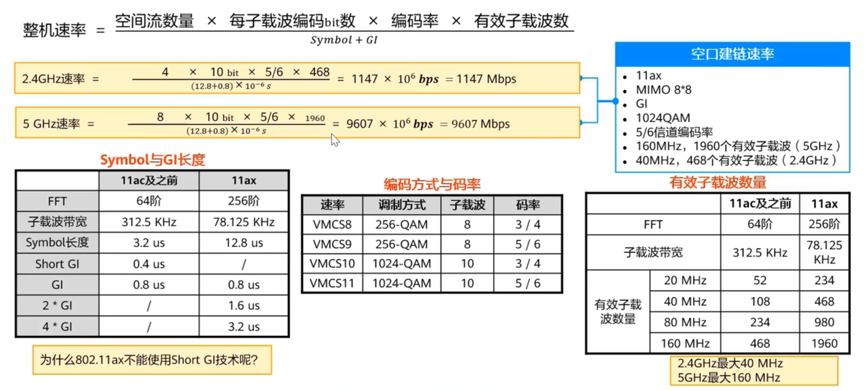This screenshot has width=868, height=391.
Task: Select "0.8 us" in the 11ax column
Action: [x=244, y=285]
